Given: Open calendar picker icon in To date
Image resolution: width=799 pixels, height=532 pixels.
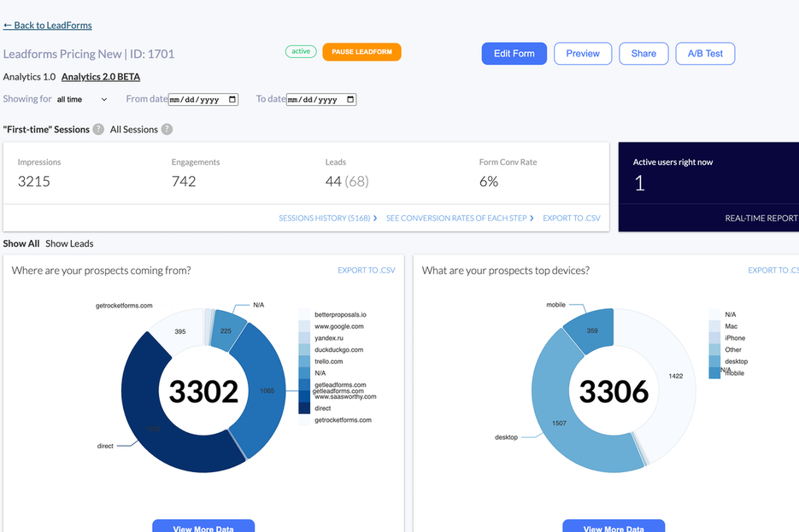Looking at the screenshot, I should point(350,100).
